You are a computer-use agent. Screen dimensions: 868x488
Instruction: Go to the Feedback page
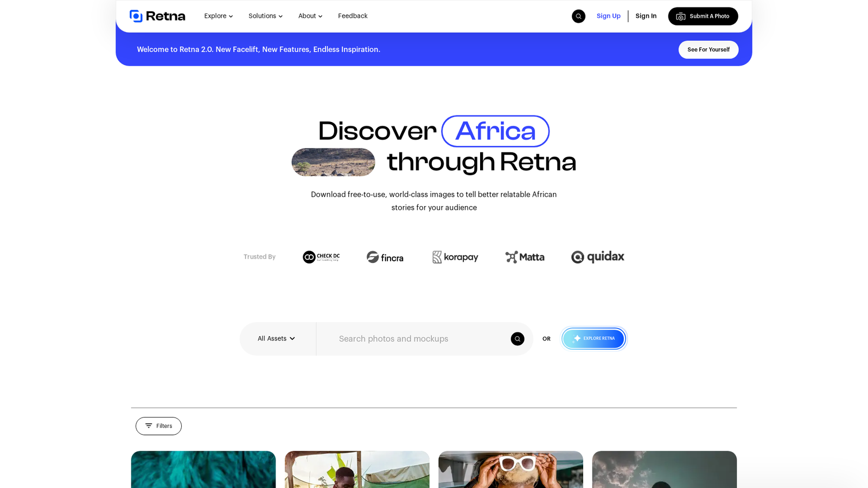[x=353, y=16]
